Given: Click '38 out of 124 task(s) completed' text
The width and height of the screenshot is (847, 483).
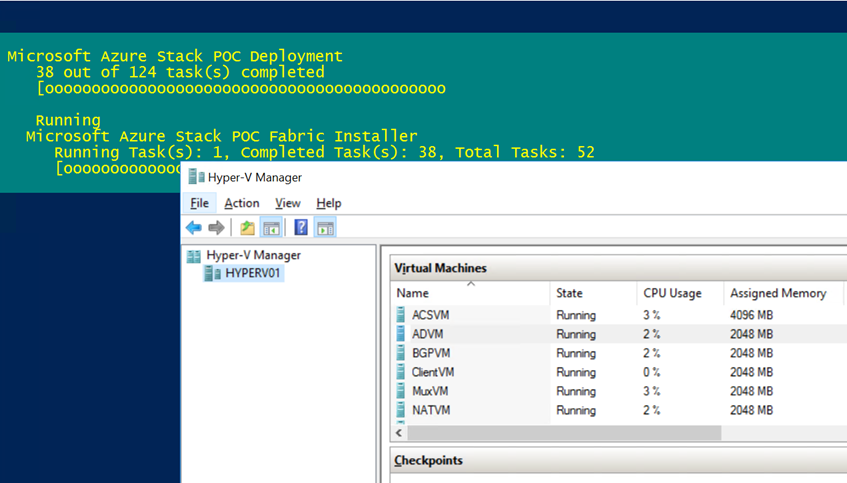Looking at the screenshot, I should pyautogui.click(x=180, y=72).
